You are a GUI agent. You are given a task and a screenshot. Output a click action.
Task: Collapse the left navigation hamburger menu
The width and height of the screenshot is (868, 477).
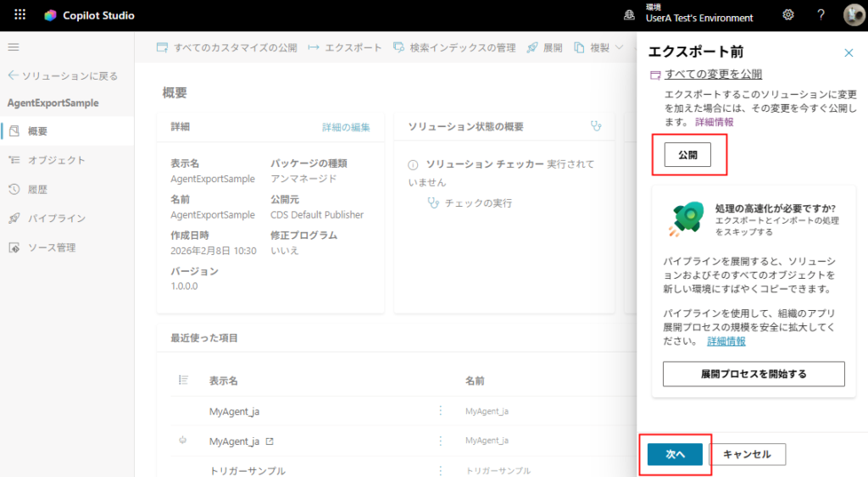(x=14, y=47)
